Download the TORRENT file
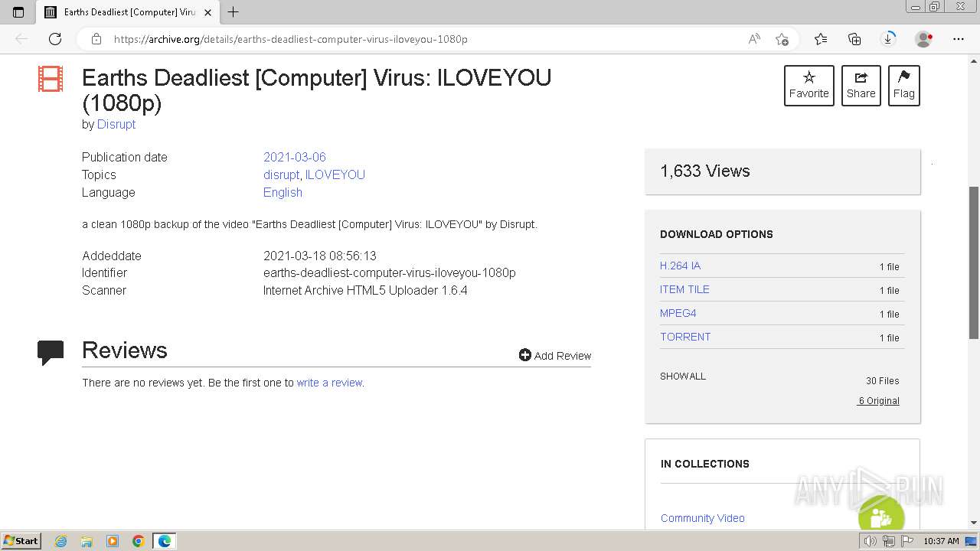980x551 pixels. pyautogui.click(x=685, y=337)
